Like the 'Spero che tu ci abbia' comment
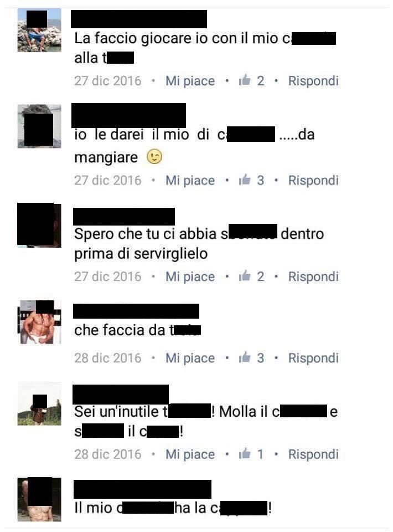This screenshot has height=532, width=393. (190, 277)
